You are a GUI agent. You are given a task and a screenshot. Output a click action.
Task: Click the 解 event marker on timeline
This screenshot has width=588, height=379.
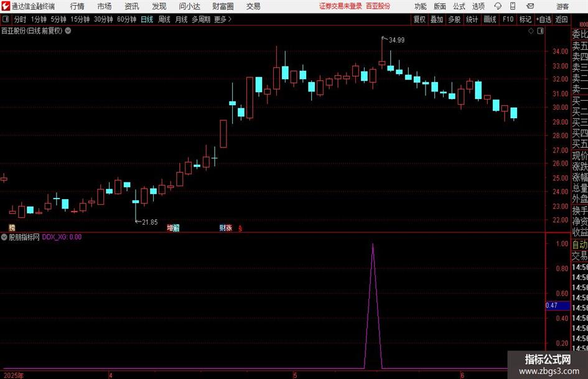coord(176,228)
